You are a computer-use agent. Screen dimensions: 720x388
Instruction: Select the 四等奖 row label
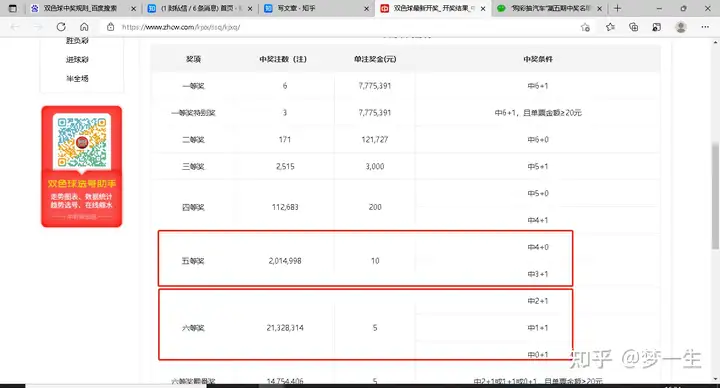193,207
